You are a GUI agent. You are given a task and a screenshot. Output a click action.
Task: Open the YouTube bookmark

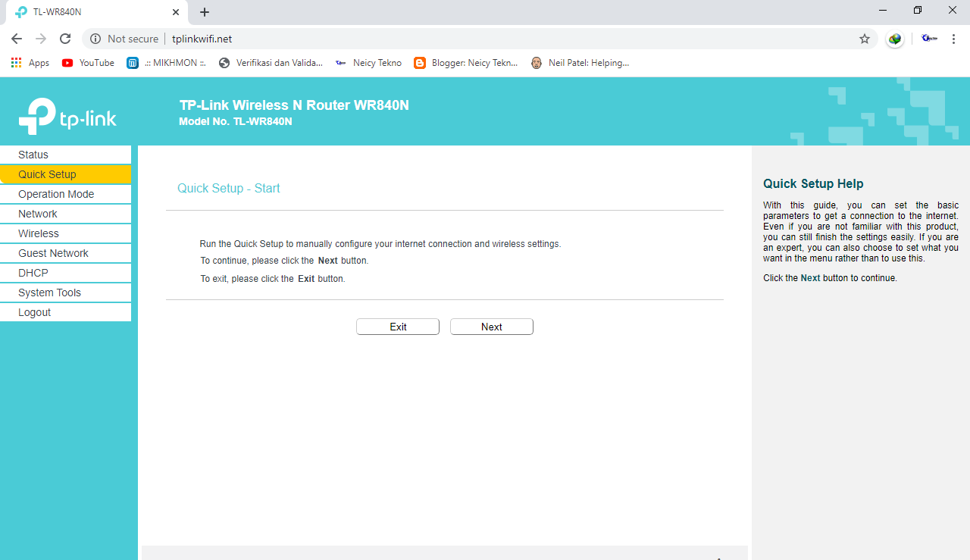[88, 63]
